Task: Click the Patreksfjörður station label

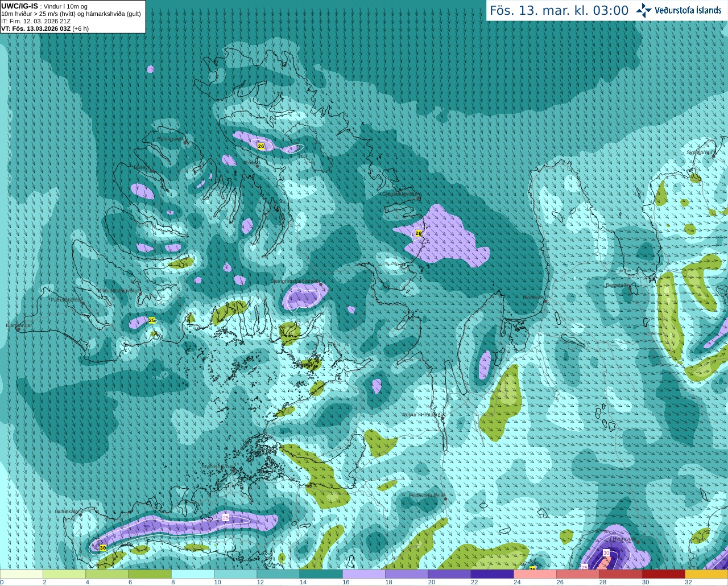Action: coord(67,300)
